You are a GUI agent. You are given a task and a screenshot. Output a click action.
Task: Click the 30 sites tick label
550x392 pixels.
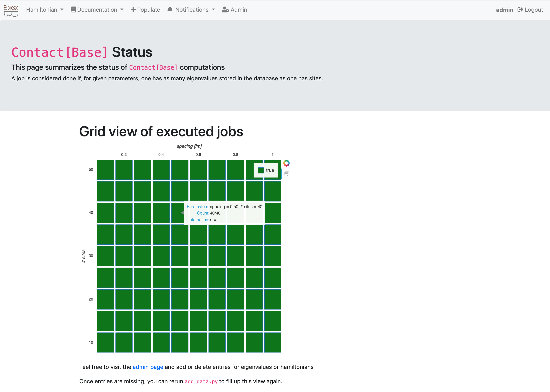[91, 256]
